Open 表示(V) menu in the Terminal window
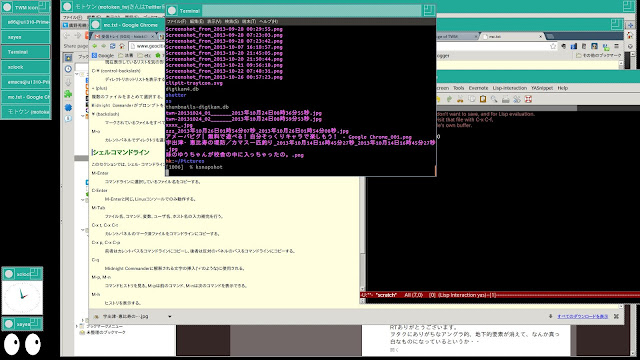This screenshot has height=360, width=640. pos(214,21)
